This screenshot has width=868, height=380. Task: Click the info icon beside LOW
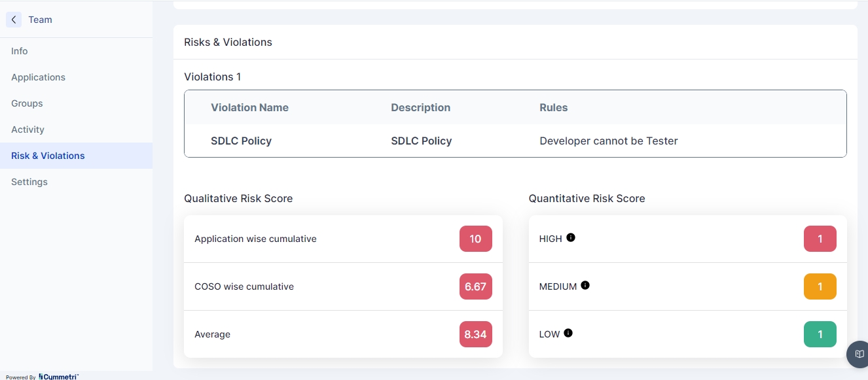tap(568, 333)
